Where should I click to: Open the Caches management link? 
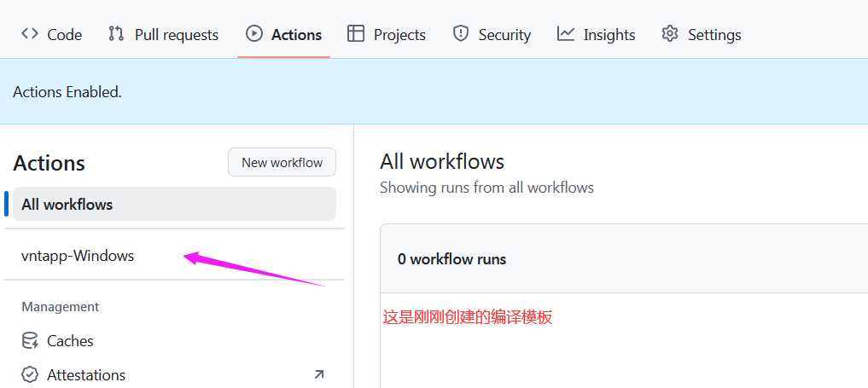[x=70, y=340]
